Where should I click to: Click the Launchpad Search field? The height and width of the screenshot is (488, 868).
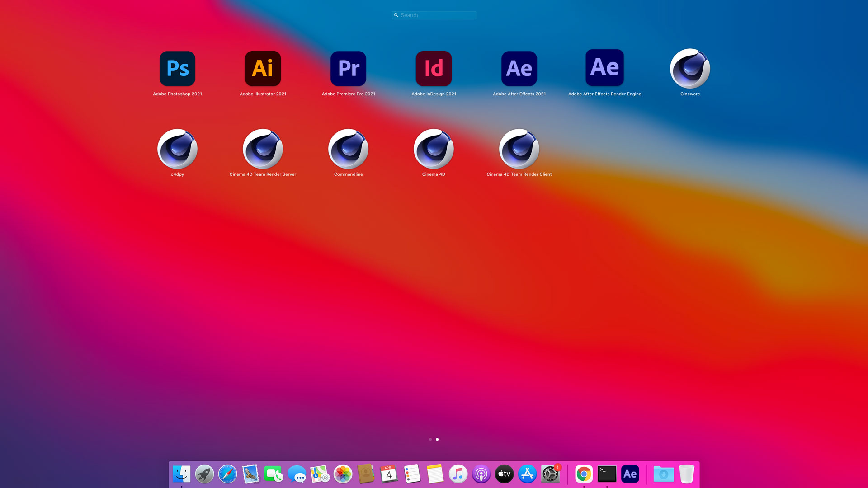pyautogui.click(x=434, y=15)
